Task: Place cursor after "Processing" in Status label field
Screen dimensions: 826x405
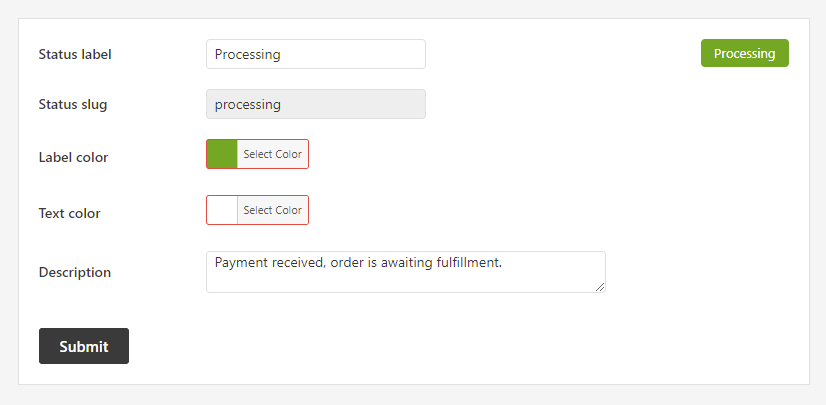Action: click(x=282, y=54)
